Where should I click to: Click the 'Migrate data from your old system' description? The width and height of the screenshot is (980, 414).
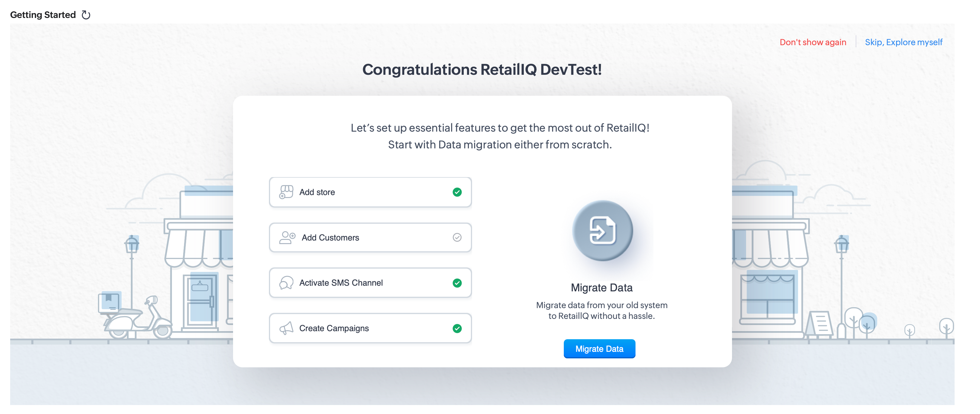pos(601,310)
